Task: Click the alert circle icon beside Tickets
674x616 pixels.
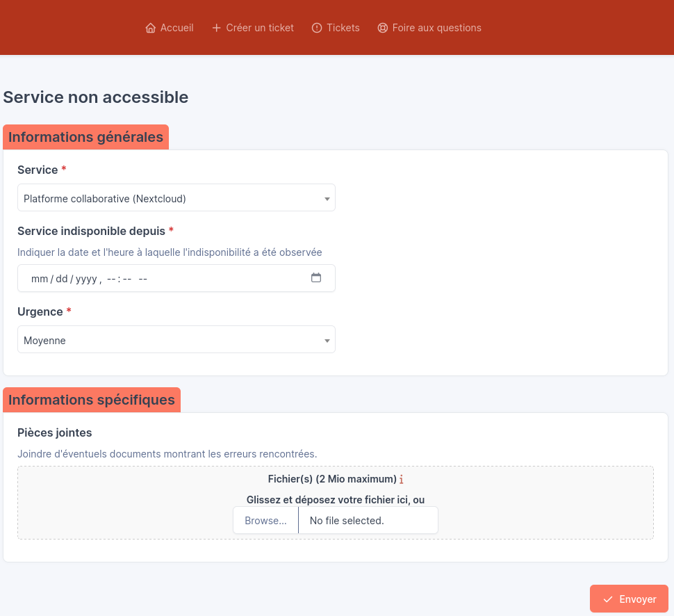Action: [317, 29]
